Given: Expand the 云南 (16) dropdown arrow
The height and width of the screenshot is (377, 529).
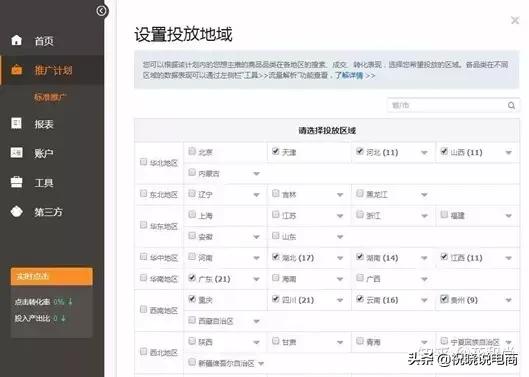Looking at the screenshot, I should pyautogui.click(x=424, y=300).
